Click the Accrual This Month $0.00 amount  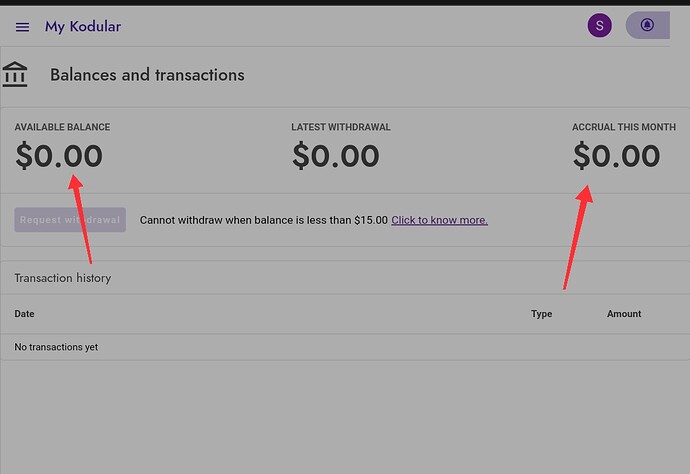click(616, 156)
